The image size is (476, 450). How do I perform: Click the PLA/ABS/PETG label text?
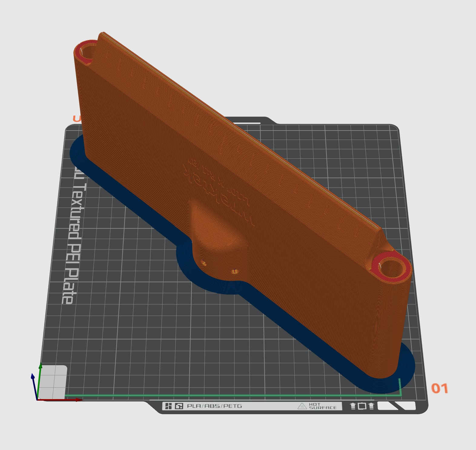(214, 406)
